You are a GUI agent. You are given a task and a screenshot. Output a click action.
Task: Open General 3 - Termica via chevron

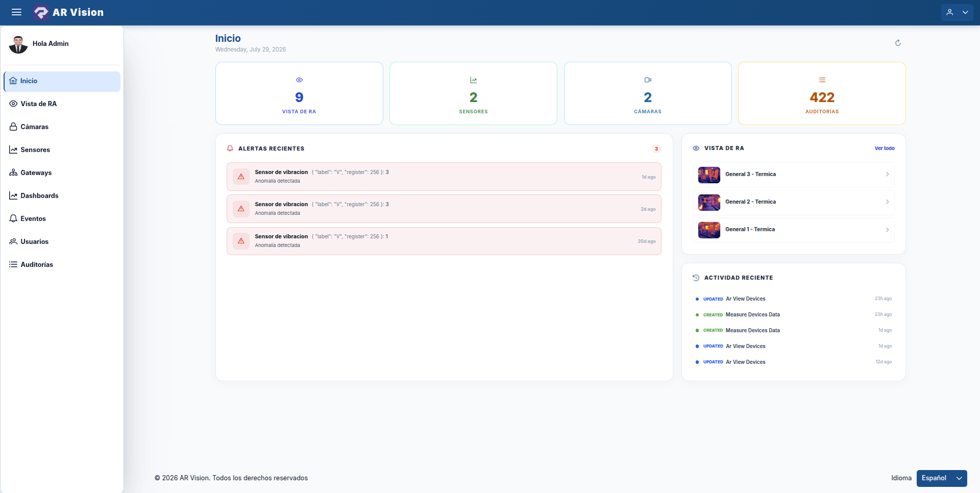[887, 175]
